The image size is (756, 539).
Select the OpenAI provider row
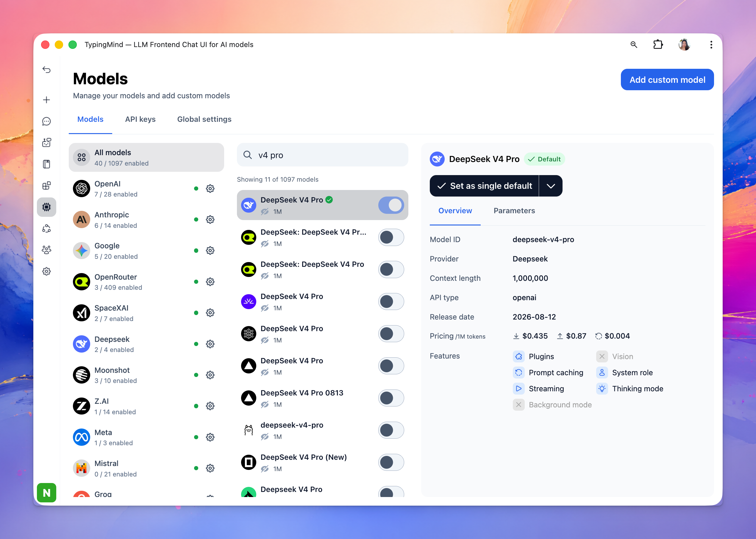tap(146, 189)
